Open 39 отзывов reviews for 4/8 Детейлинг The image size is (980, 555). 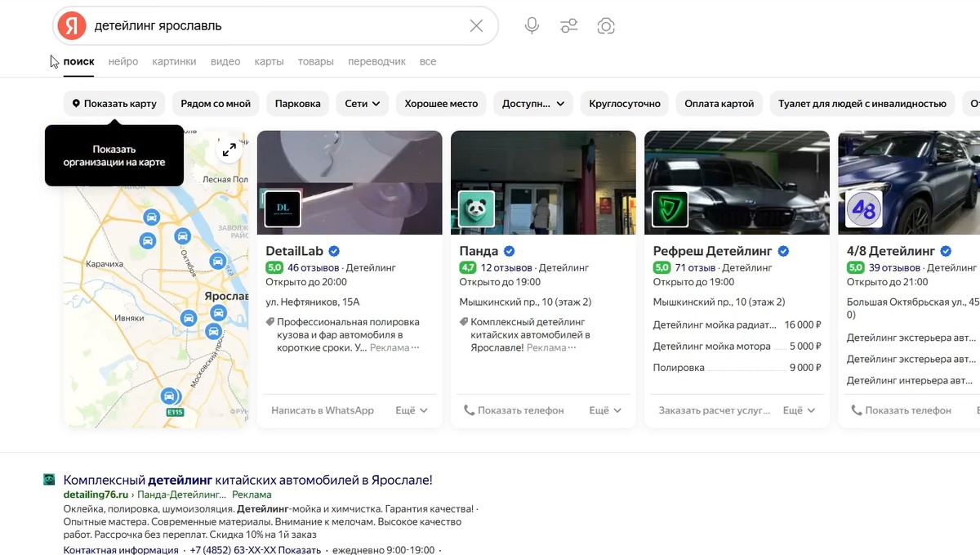pos(894,267)
